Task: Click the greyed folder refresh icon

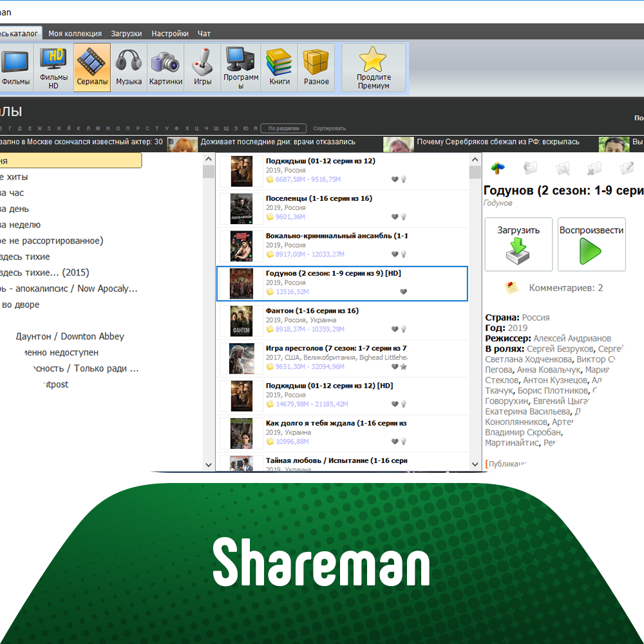Action: [530, 167]
